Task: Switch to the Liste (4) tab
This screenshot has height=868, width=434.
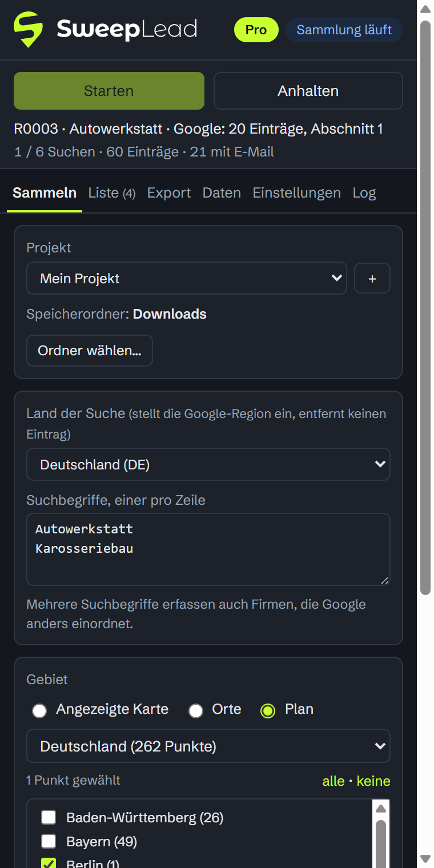Action: coord(112,193)
